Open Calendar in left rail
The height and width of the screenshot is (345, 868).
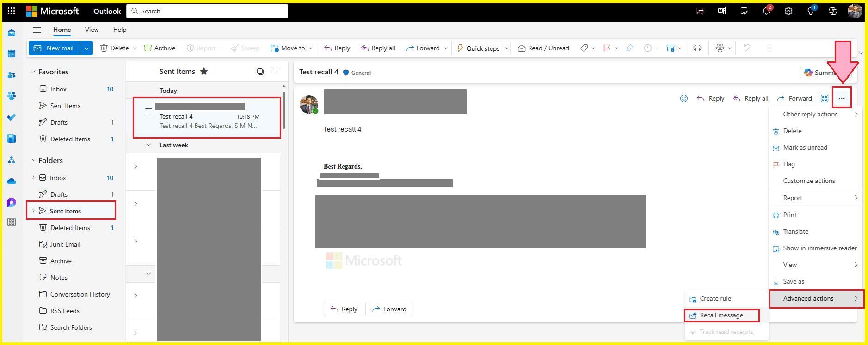12,54
